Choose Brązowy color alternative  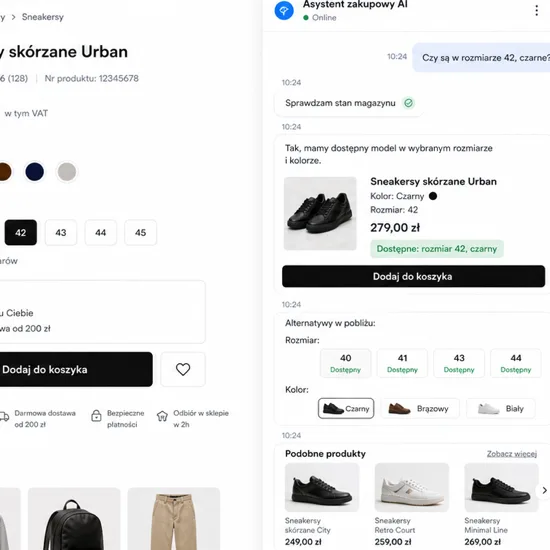click(420, 408)
